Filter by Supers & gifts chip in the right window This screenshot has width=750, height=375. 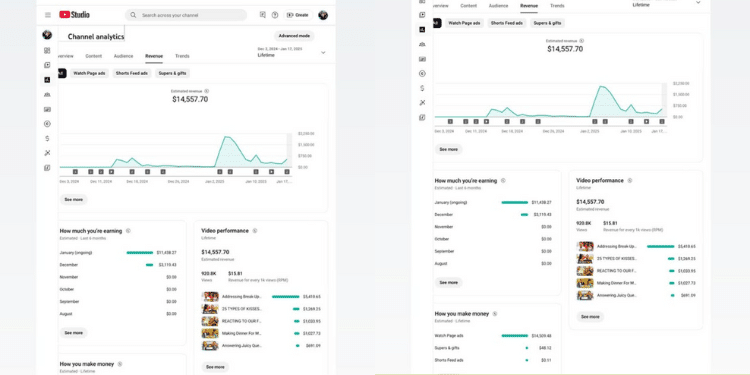tap(547, 23)
